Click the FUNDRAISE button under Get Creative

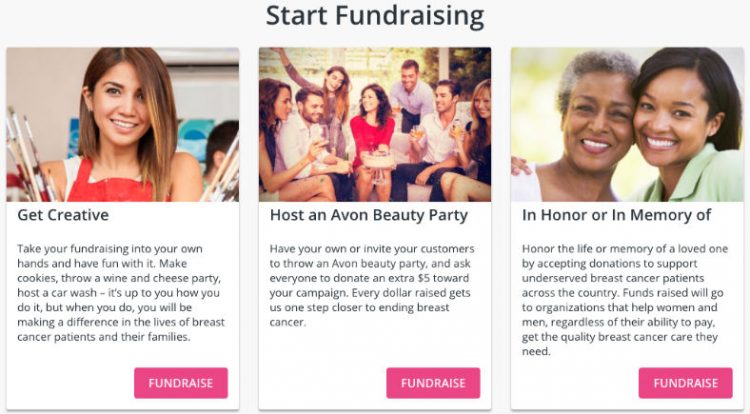(x=181, y=383)
